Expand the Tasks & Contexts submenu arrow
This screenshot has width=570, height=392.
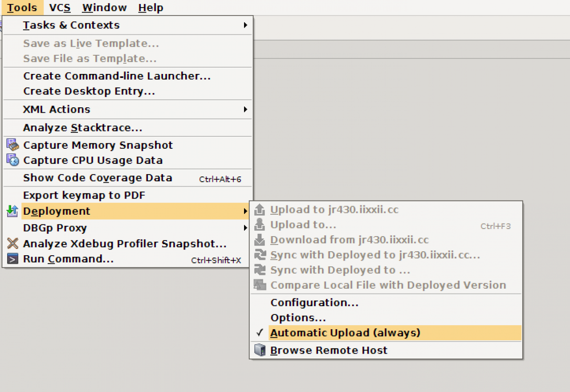point(245,25)
